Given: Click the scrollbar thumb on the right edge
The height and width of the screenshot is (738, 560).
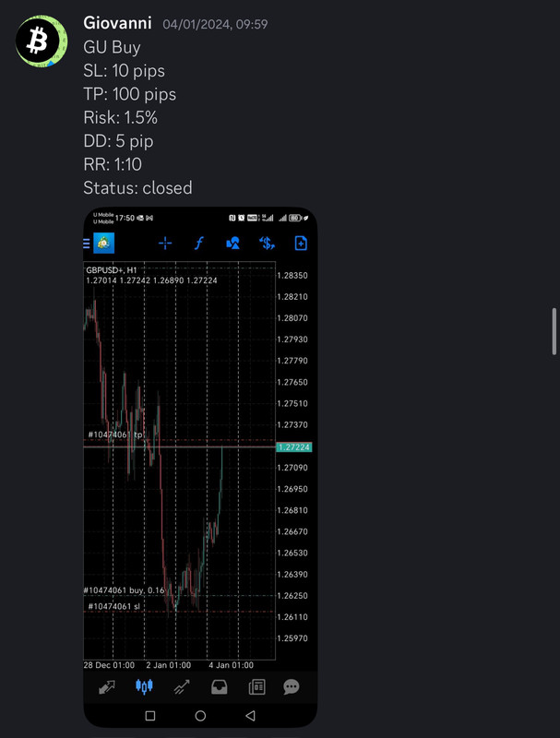Looking at the screenshot, I should pyautogui.click(x=554, y=331).
